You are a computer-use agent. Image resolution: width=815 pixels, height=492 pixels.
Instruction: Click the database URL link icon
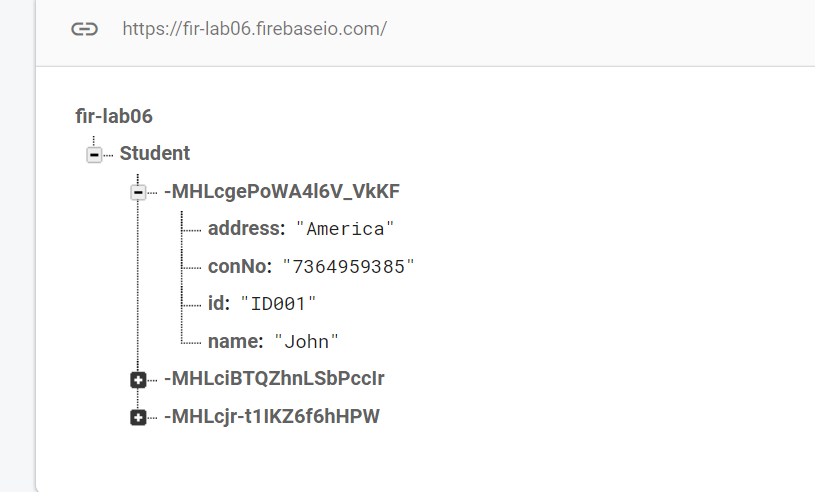coord(84,29)
